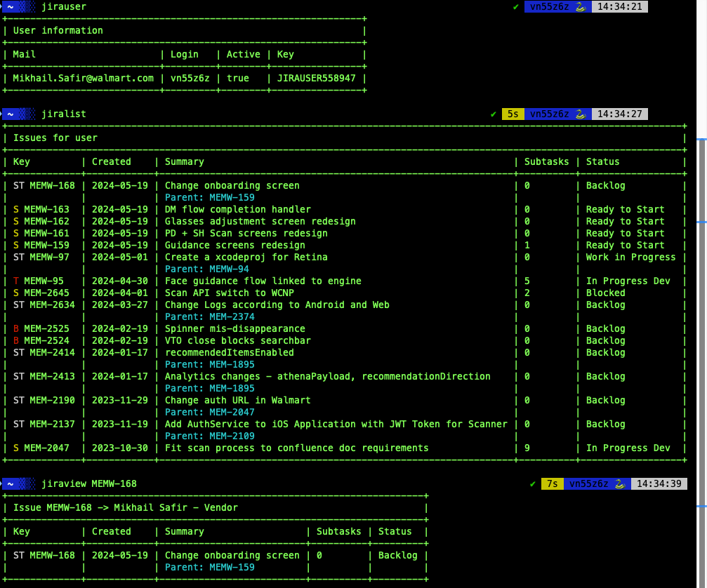The image size is (707, 588).
Task: Click the red T type marker for MEMW-95
Action: tap(16, 281)
